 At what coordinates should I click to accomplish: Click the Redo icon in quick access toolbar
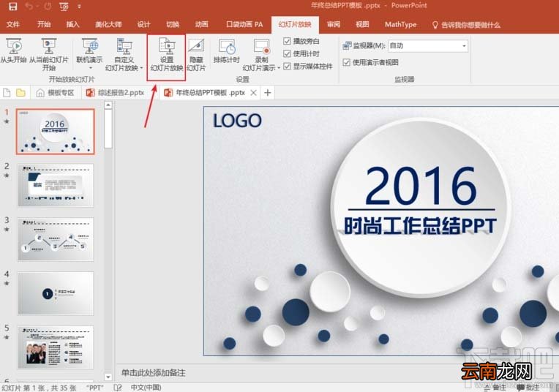[x=48, y=7]
